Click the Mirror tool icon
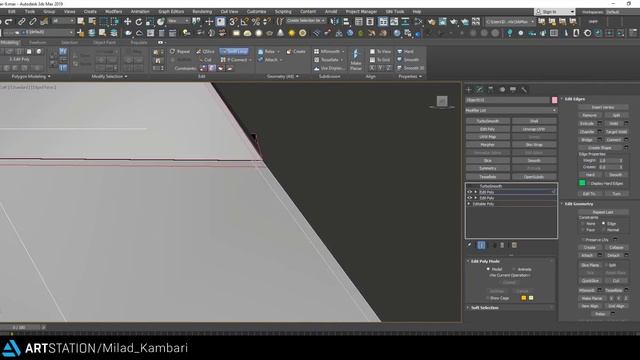This screenshot has width=640, height=360. (x=335, y=22)
